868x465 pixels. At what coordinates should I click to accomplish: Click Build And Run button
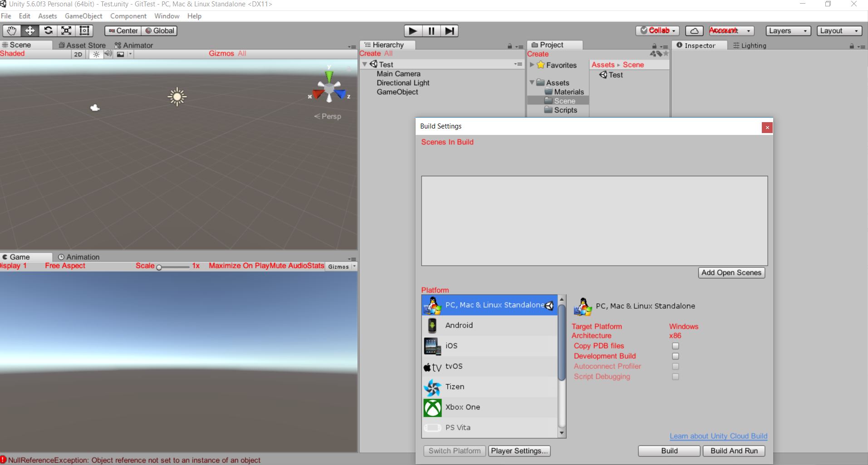(734, 451)
